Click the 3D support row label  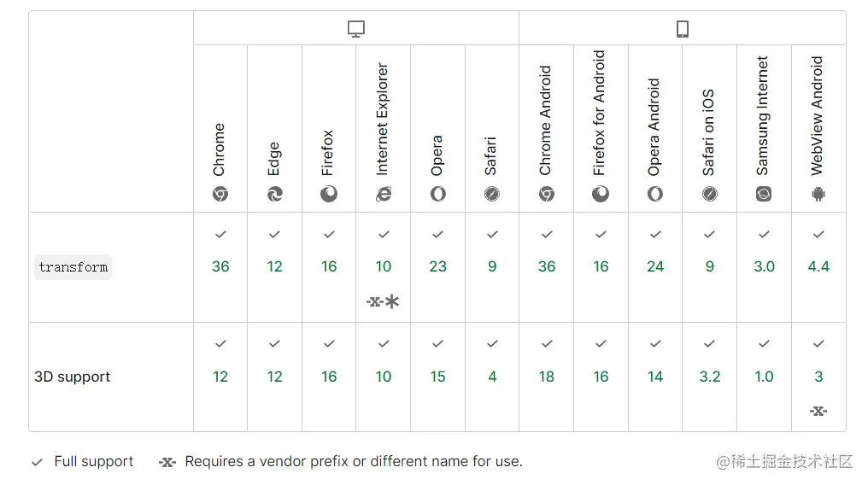[73, 377]
